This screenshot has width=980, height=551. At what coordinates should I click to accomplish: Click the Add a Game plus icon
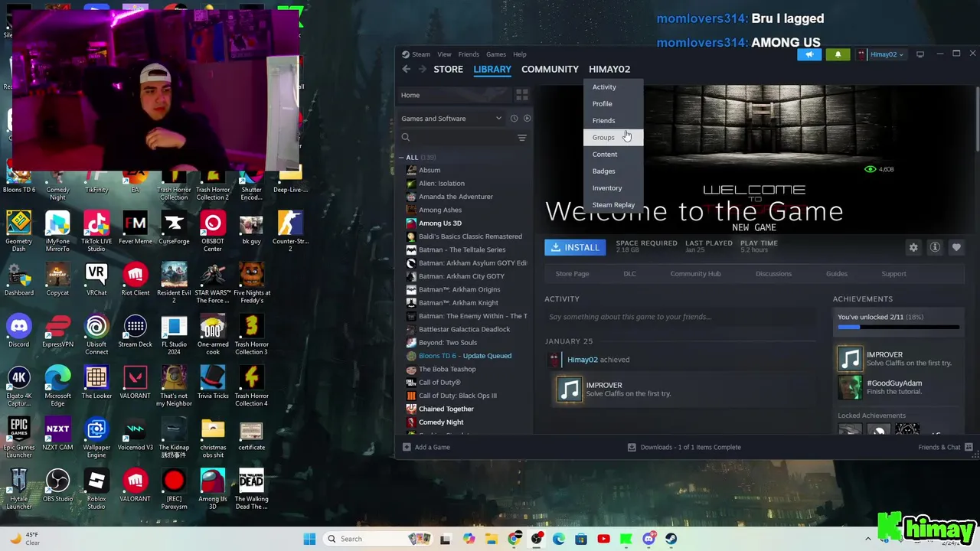point(407,447)
